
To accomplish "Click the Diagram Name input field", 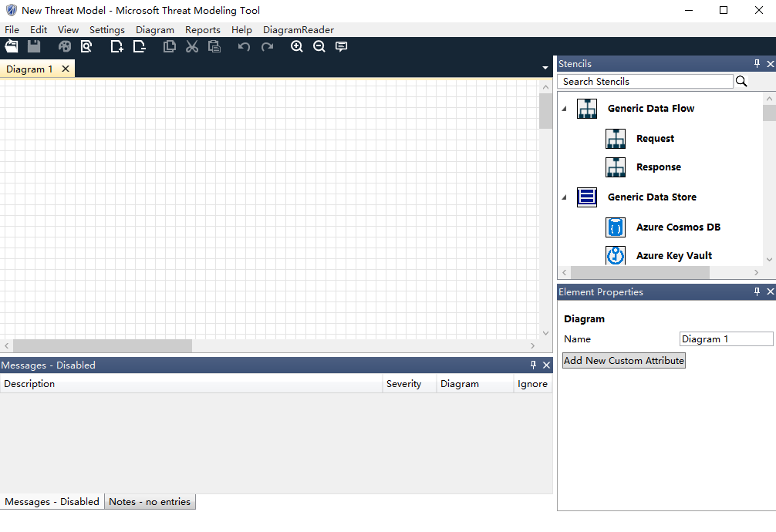I will tap(726, 339).
